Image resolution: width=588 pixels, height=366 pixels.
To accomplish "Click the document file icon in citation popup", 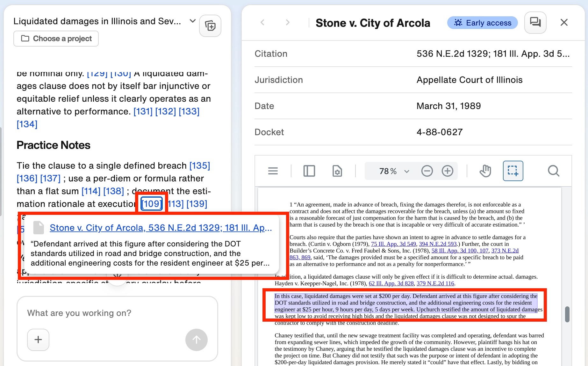I will [39, 228].
